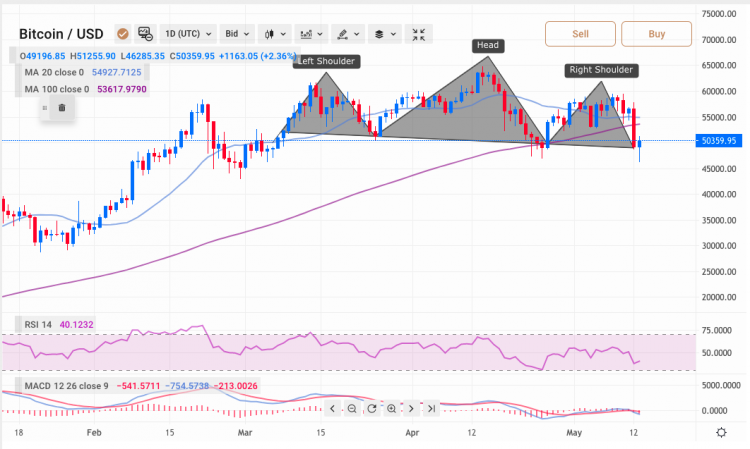This screenshot has width=750, height=449.
Task: Click the Sell button
Action: [580, 34]
